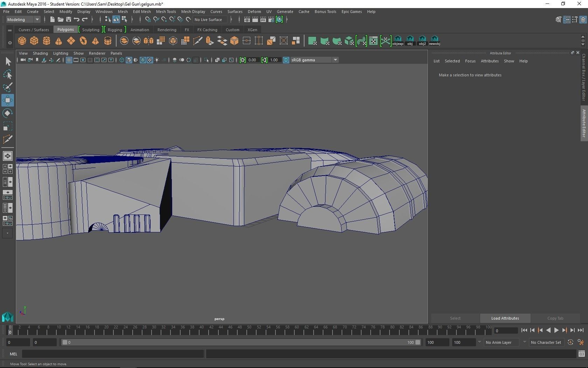Activate the Scale tool in toolbox
The width and height of the screenshot is (588, 368).
pos(8,126)
